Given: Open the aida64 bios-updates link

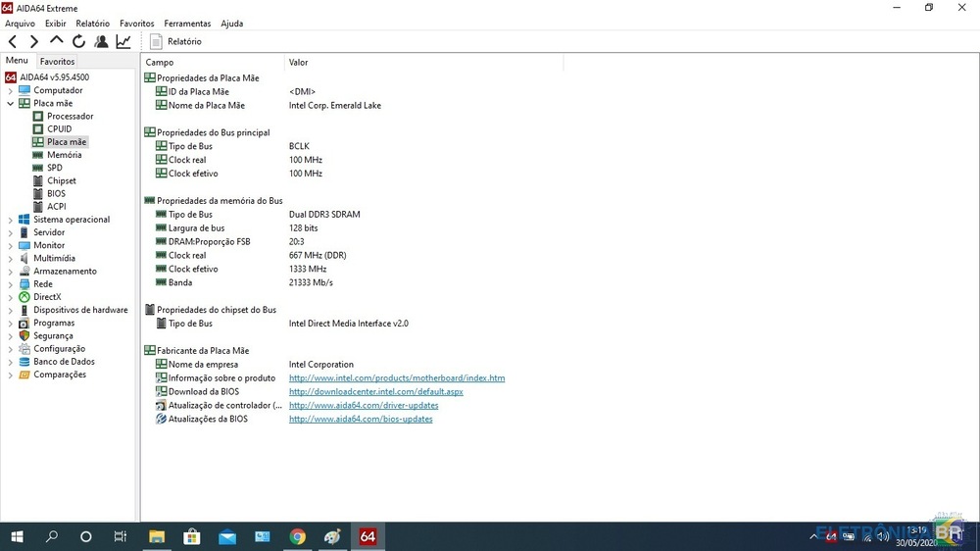Looking at the screenshot, I should pos(360,420).
